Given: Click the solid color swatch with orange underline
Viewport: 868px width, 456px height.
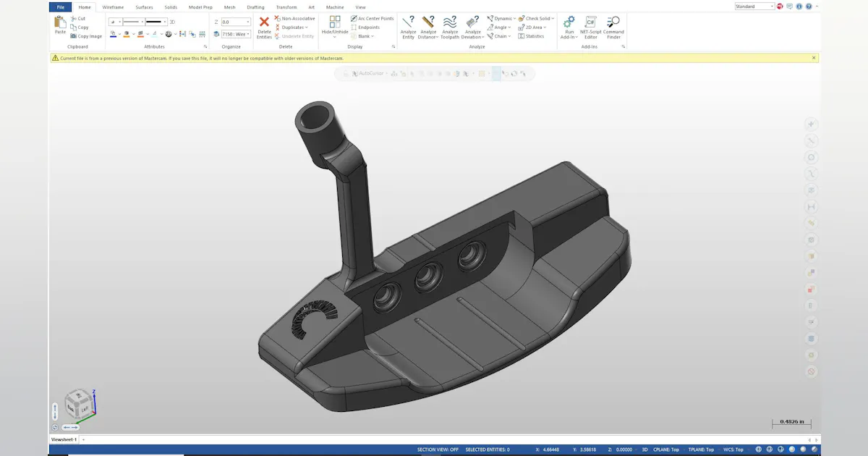Looking at the screenshot, I should tap(127, 34).
